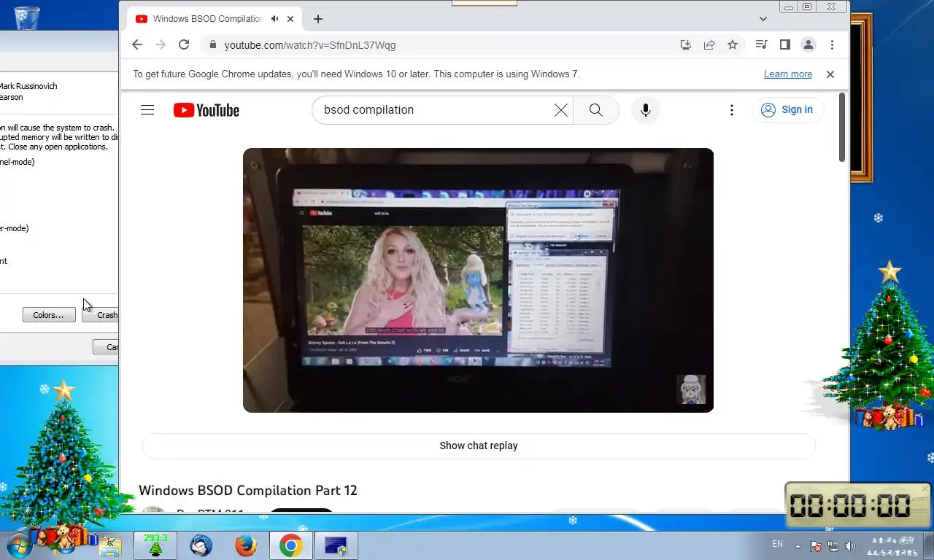This screenshot has width=934, height=560.
Task: Open the Learn more link about Chrome updates
Action: [788, 74]
